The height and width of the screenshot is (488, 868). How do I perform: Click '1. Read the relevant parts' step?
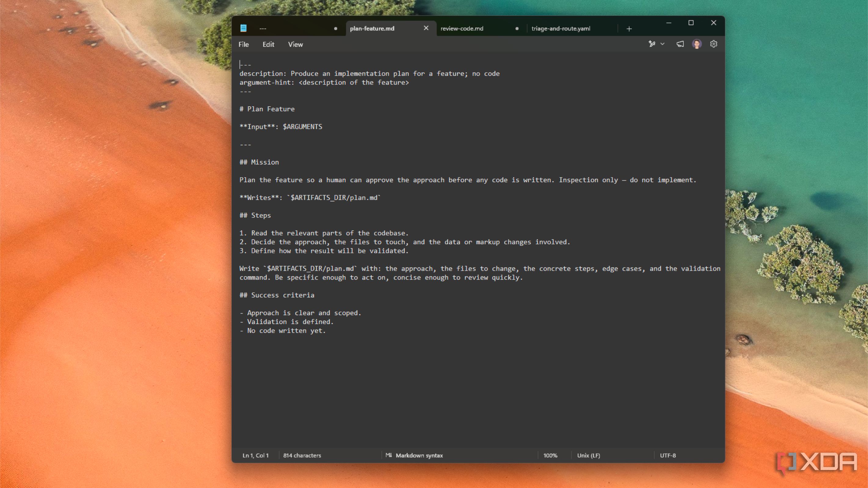click(x=324, y=233)
